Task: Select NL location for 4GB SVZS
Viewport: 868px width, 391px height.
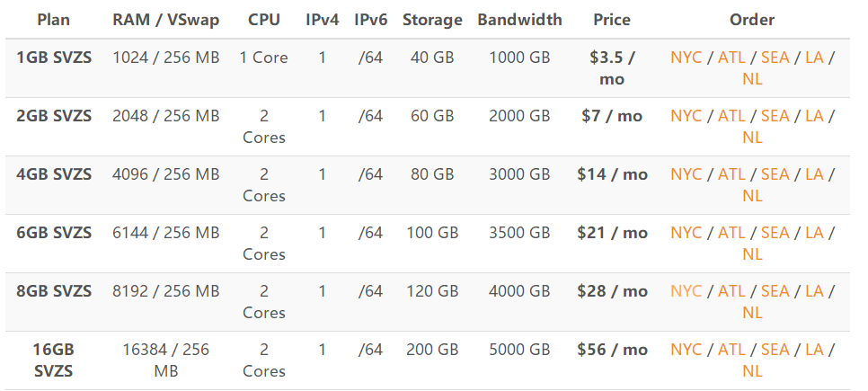Action: pos(752,196)
